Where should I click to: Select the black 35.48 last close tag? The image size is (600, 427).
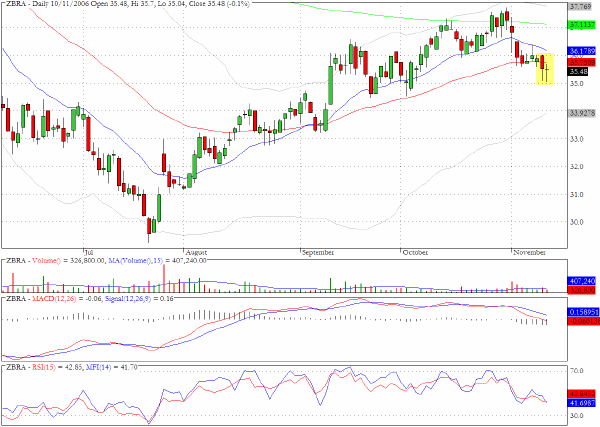pyautogui.click(x=578, y=72)
